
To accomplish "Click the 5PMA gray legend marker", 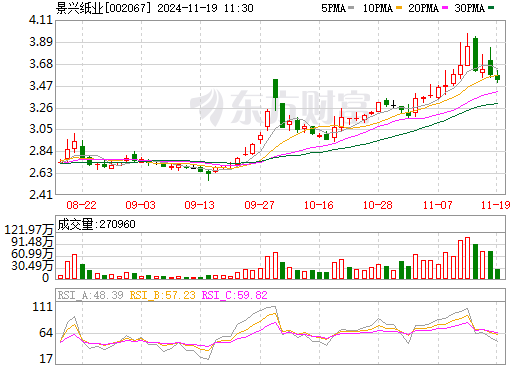I will point(351,8).
